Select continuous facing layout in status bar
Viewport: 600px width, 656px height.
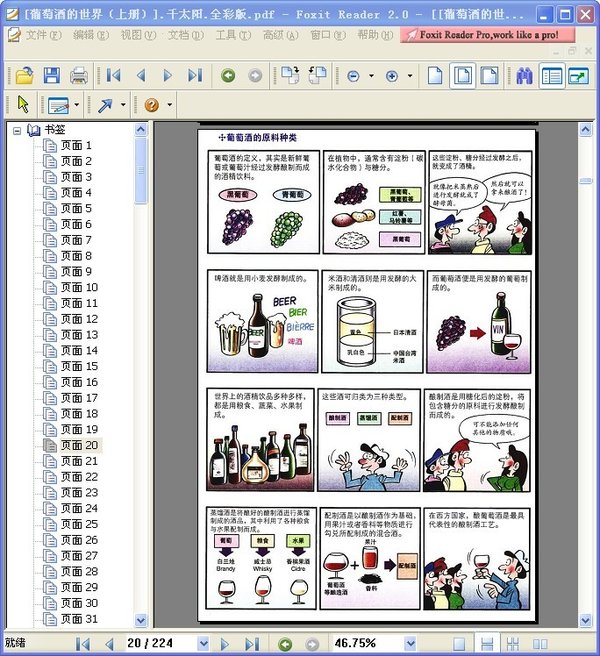coord(513,644)
